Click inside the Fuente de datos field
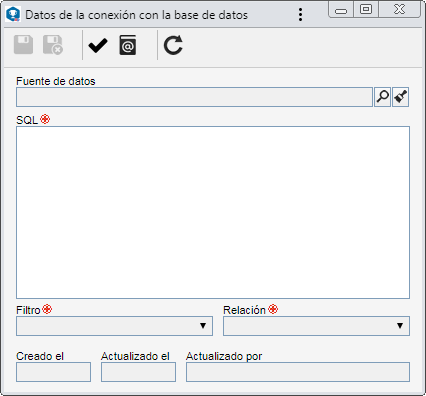The image size is (426, 396). coord(194,97)
